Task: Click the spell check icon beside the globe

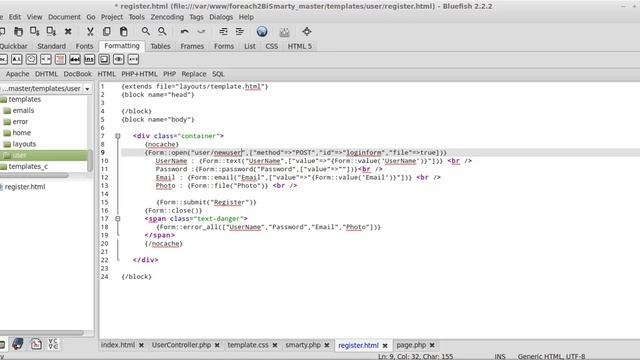Action: pyautogui.click(x=284, y=31)
